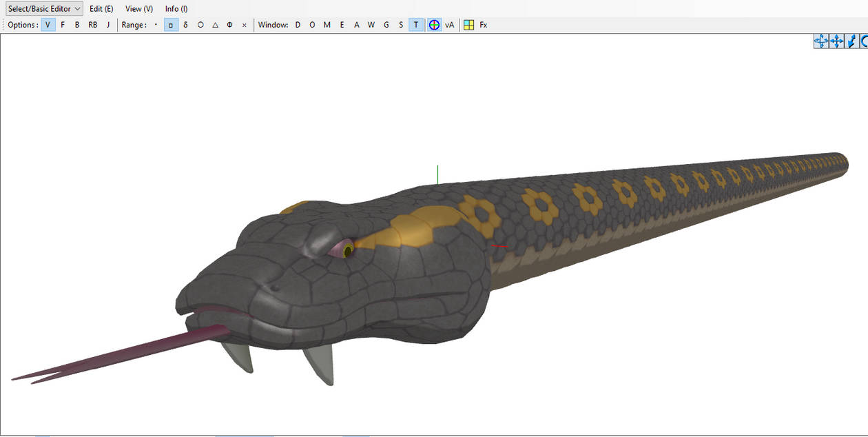Open the Edit menu
868x437 pixels.
point(101,8)
